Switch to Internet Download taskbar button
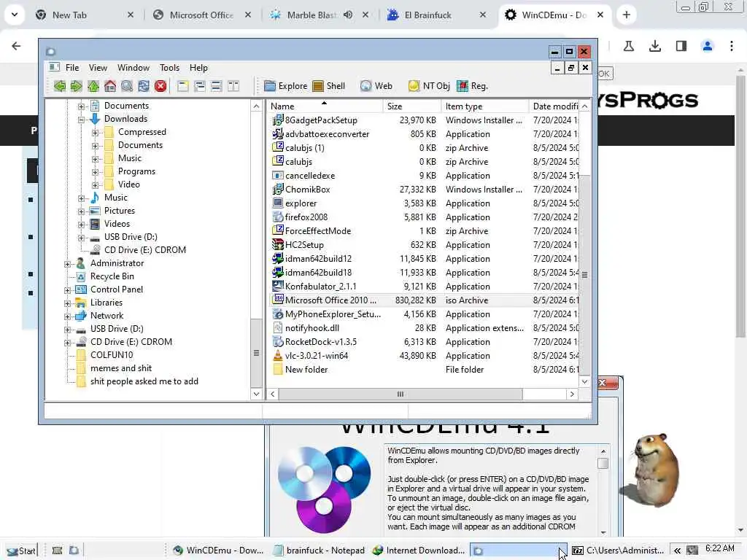Viewport: 747px width, 560px height. click(x=419, y=551)
